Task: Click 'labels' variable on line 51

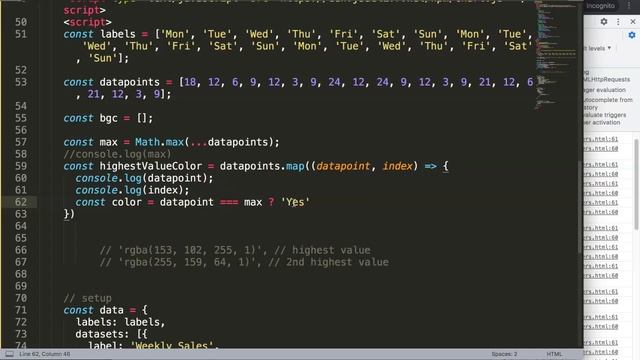Action: (x=118, y=34)
